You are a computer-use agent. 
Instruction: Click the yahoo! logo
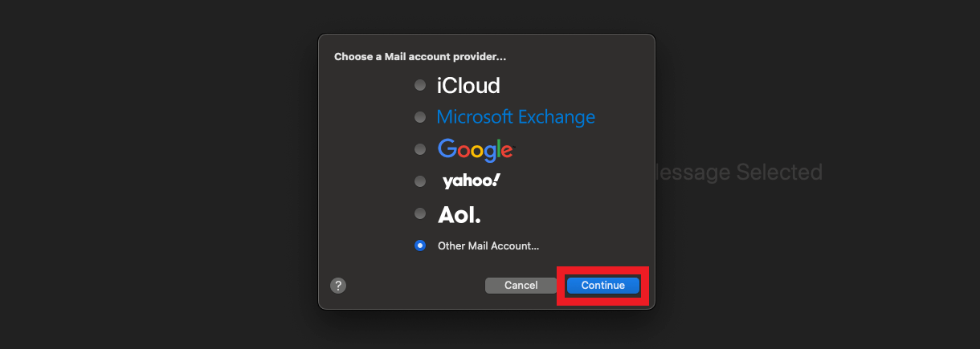click(470, 181)
